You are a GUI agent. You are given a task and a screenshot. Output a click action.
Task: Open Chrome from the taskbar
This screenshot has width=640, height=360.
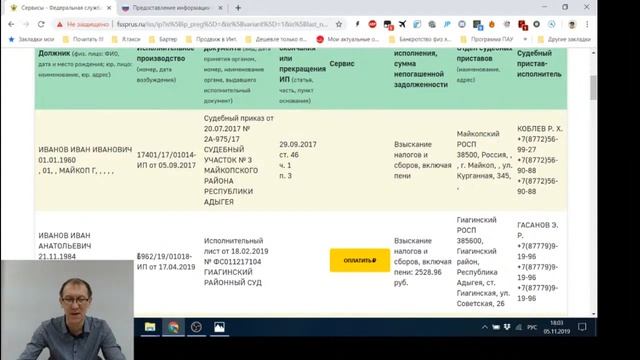click(x=173, y=327)
